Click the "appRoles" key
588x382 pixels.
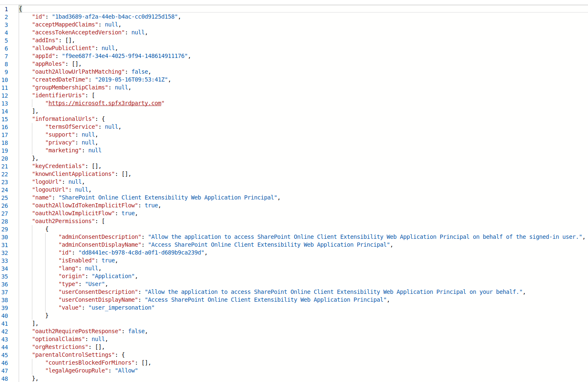[48, 64]
